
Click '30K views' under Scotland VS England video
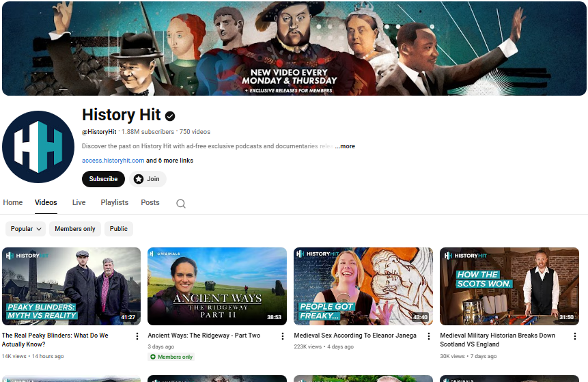click(452, 357)
